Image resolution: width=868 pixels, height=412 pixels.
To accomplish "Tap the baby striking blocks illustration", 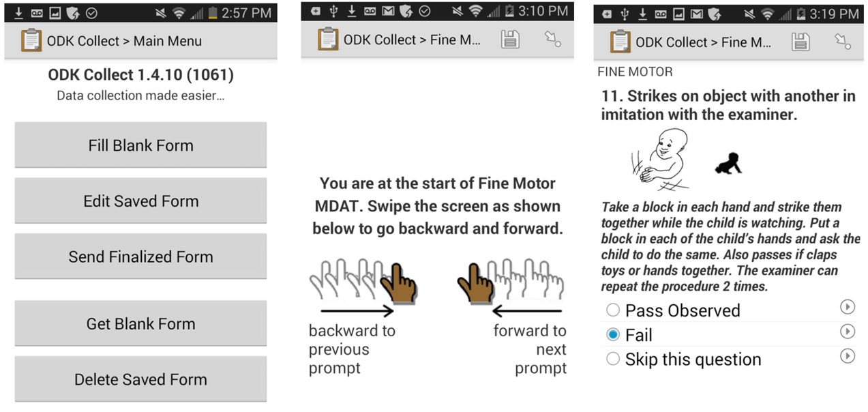I will coord(660,160).
